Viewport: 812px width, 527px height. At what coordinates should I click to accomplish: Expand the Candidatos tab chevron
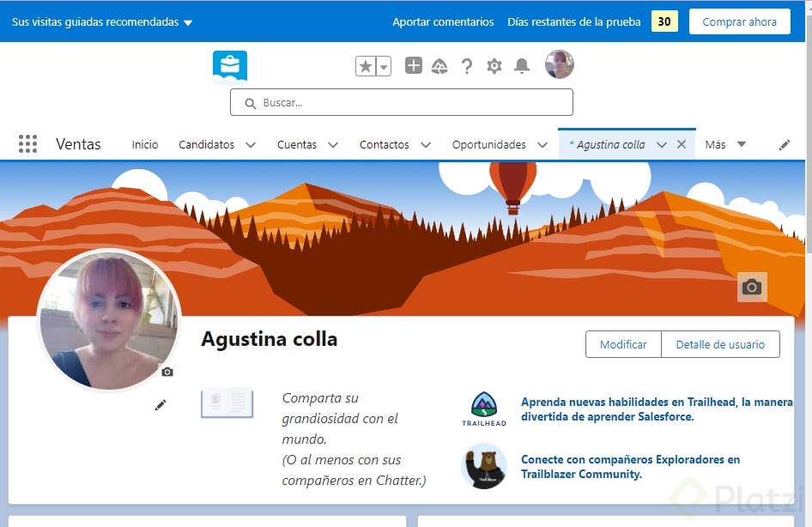[x=251, y=145]
